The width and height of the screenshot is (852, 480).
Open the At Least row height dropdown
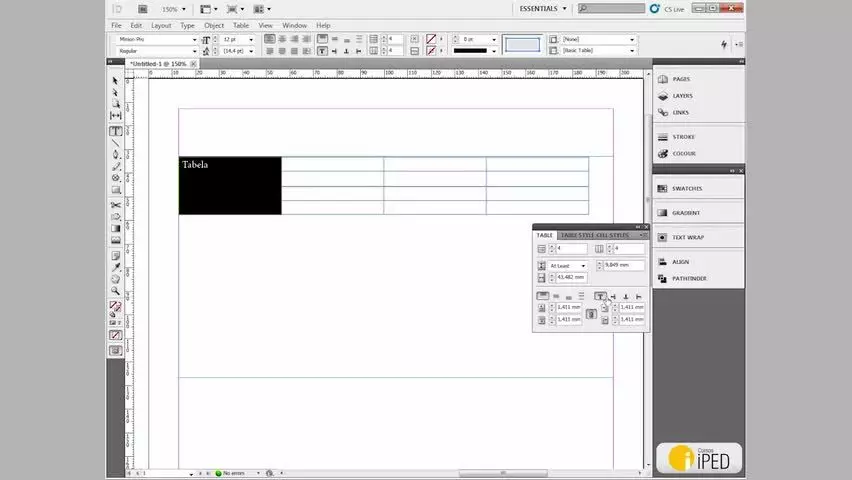coord(568,266)
